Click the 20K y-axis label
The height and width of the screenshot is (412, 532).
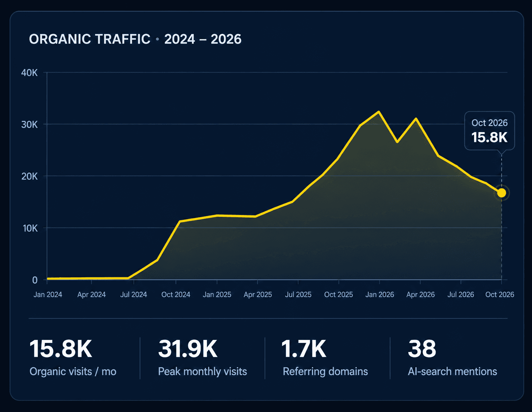pos(30,176)
